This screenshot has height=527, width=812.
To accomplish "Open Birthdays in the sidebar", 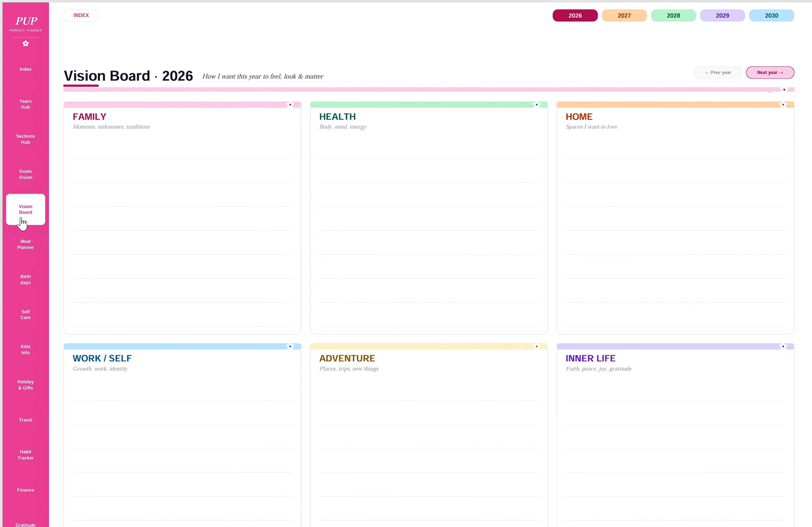I will (26, 280).
